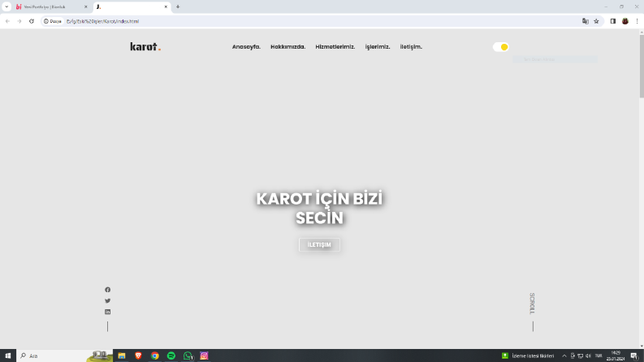
Task: Click the vertical SCROLL indicator text
Action: [532, 304]
